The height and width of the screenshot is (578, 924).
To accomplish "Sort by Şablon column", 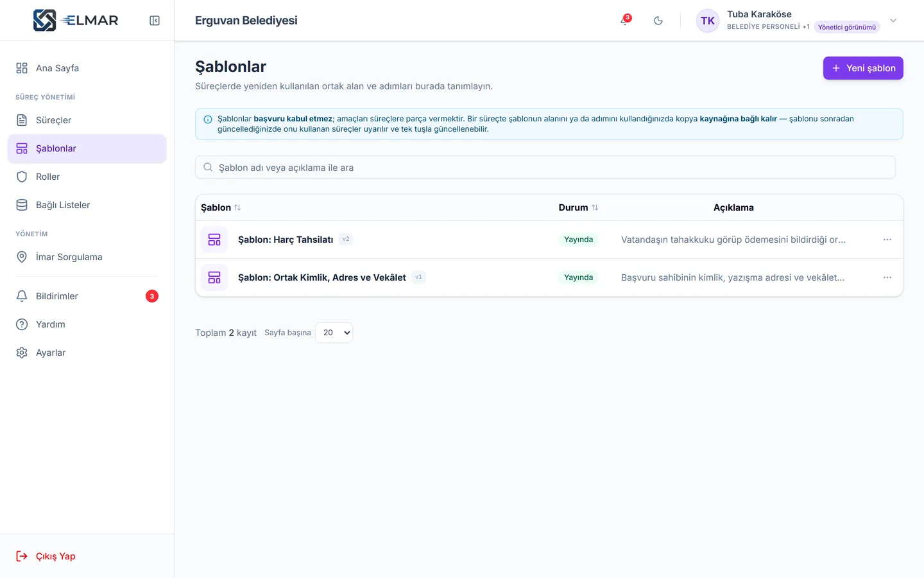I will click(x=221, y=207).
